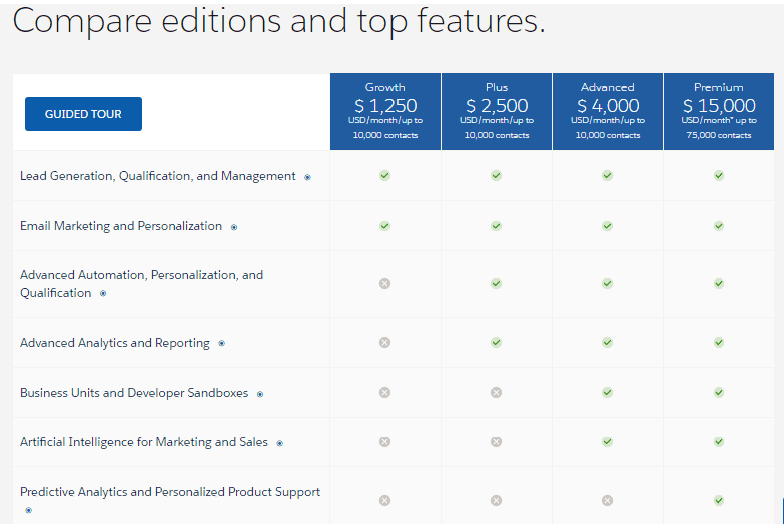Show info for Business Units and Developer Sandboxes
Image resolution: width=784 pixels, height=524 pixels.
coord(260,394)
